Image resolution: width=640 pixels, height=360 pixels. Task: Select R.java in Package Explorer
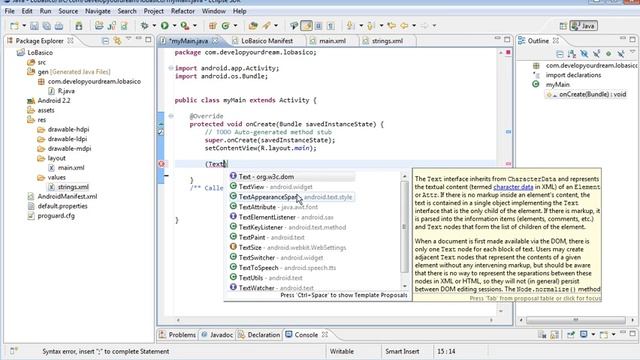[66, 91]
